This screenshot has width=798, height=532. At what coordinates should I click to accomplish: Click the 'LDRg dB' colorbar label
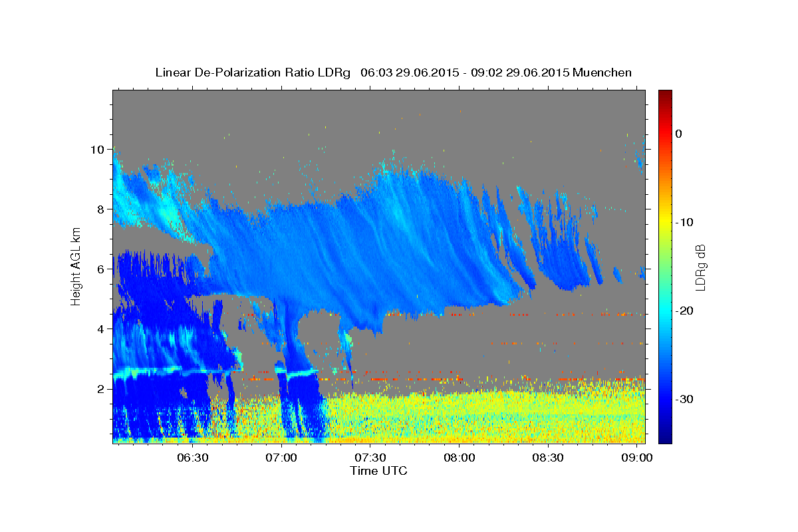[x=700, y=267]
